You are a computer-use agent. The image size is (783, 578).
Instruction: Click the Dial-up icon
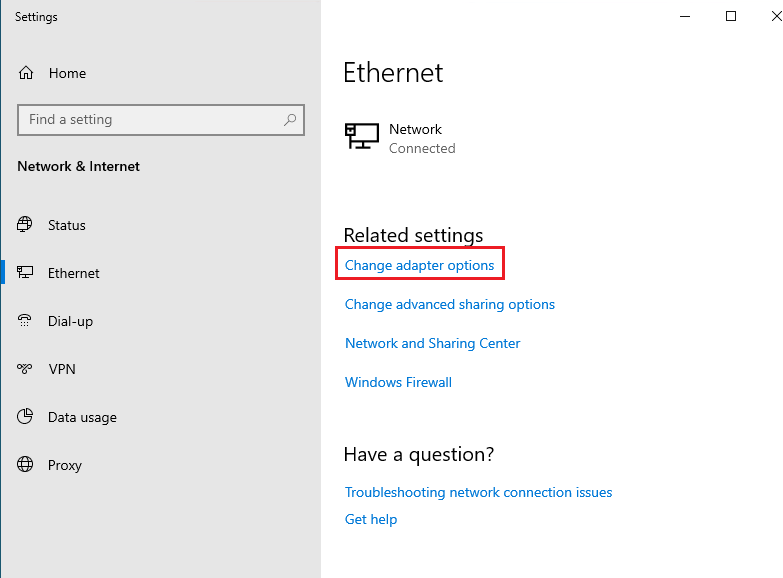[x=25, y=321]
